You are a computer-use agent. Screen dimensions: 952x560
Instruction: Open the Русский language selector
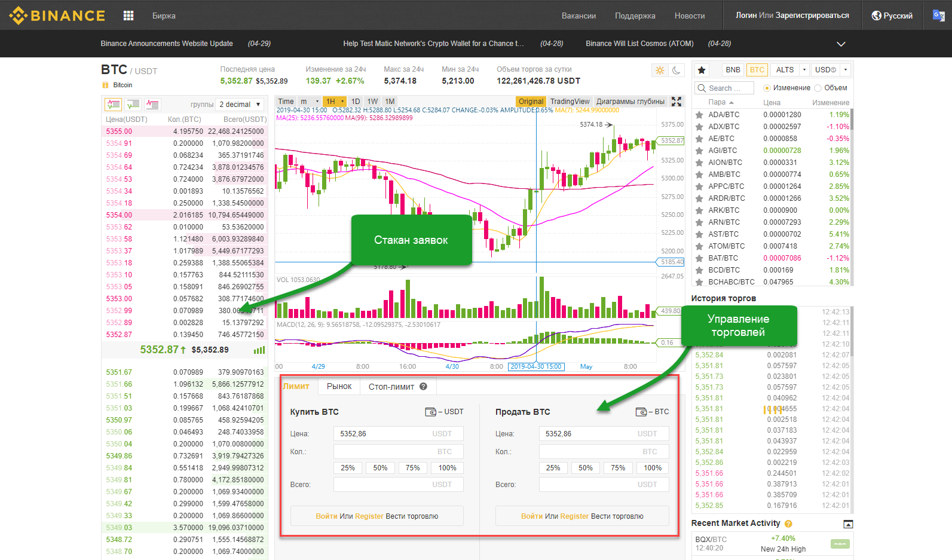pyautogui.click(x=892, y=16)
